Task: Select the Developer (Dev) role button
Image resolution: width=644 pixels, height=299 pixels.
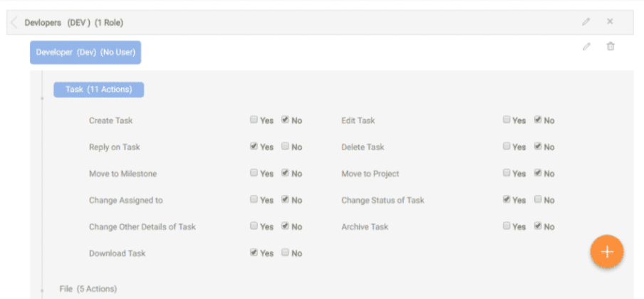Action: 85,52
